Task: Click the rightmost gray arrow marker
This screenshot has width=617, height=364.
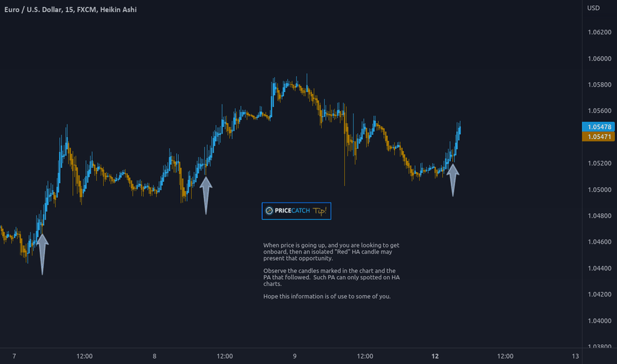Action: (x=453, y=180)
